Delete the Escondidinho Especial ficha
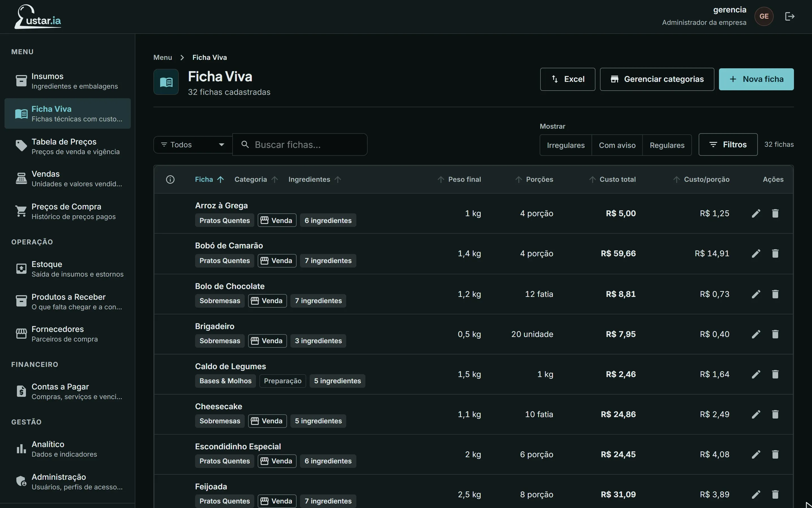Image resolution: width=812 pixels, height=508 pixels. coord(775,454)
